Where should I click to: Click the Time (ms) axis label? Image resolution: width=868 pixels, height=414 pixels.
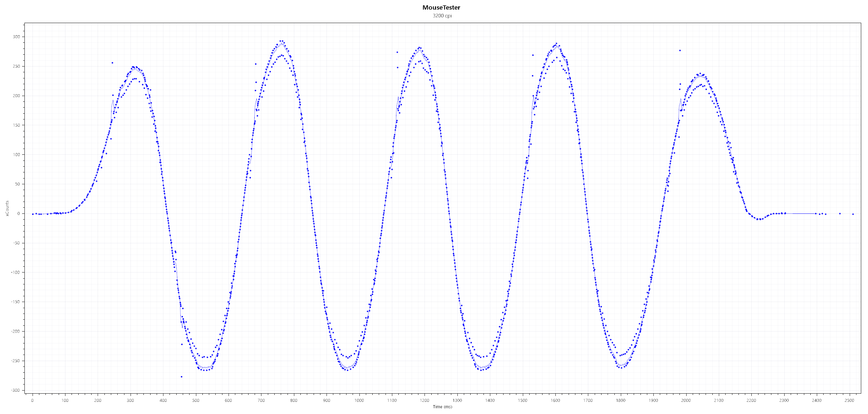[x=442, y=407]
